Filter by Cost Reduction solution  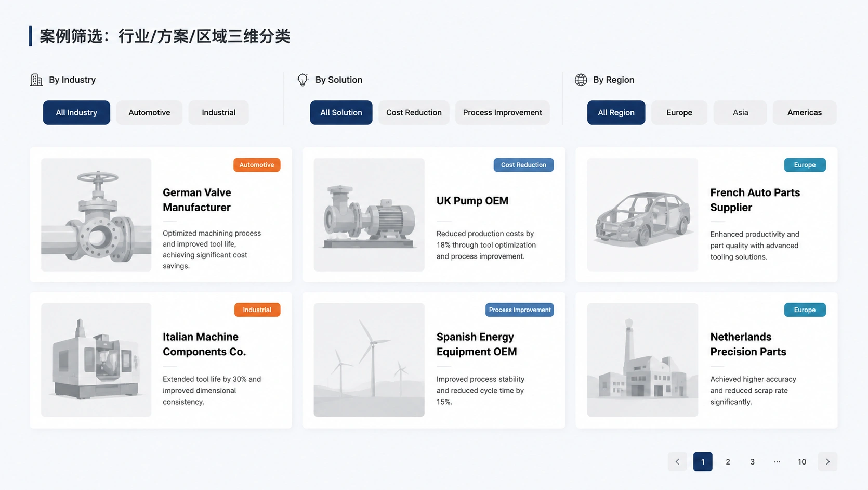(x=414, y=112)
